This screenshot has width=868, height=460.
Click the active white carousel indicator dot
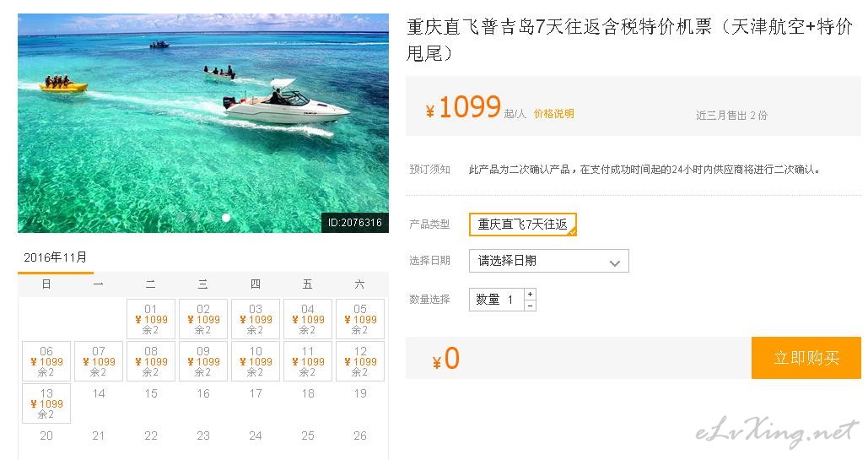[x=226, y=218]
